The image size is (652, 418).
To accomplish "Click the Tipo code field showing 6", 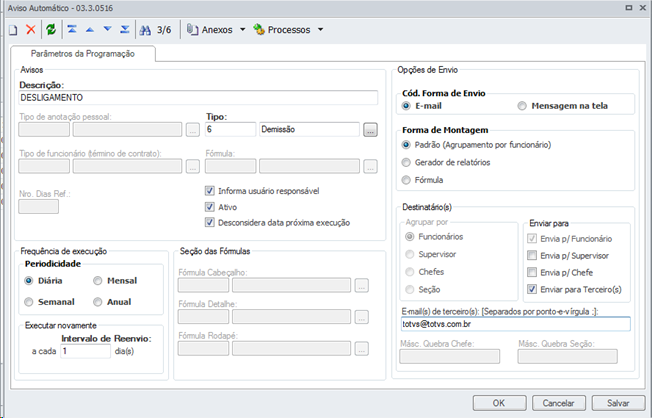I will point(230,129).
